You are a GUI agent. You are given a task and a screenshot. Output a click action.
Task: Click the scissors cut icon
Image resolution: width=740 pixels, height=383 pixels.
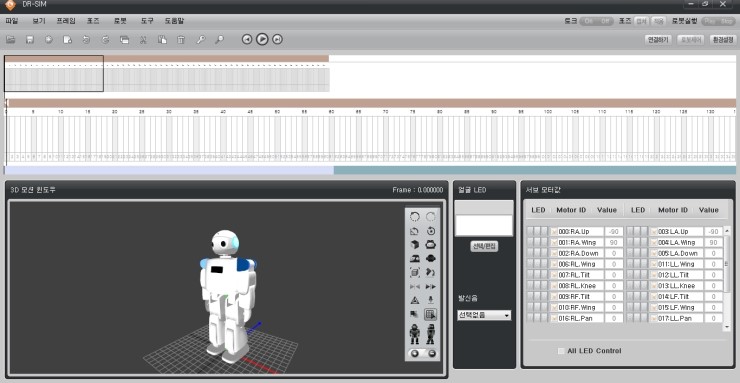143,40
